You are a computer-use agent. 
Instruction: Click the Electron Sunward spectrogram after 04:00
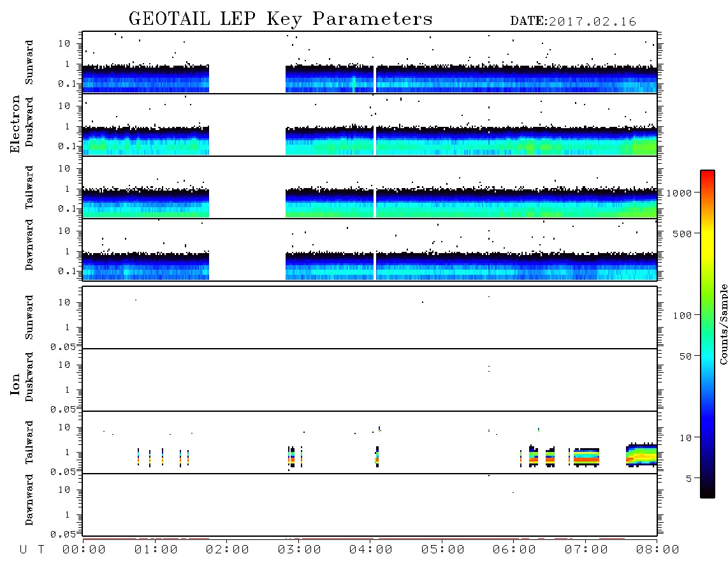[517, 78]
